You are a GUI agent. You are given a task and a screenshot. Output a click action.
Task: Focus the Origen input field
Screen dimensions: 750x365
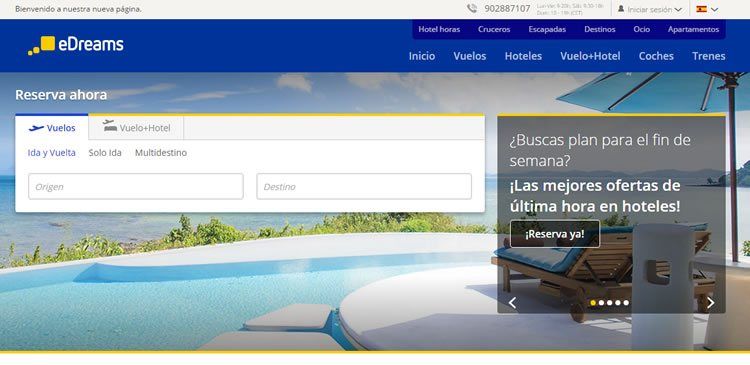coord(136,187)
